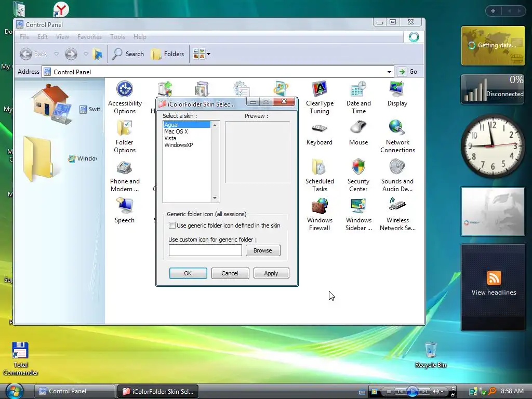Open the Edit menu

click(43, 37)
